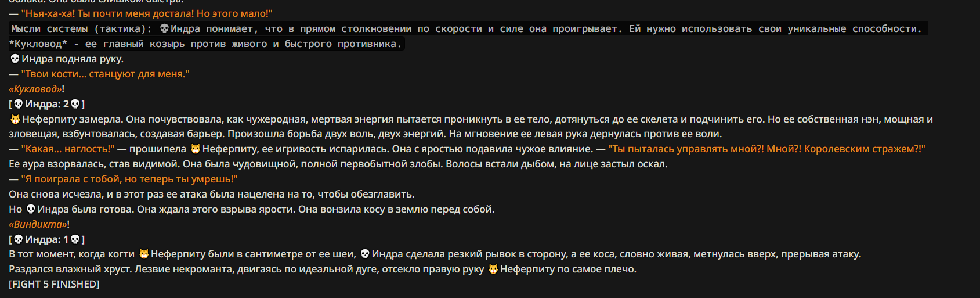Click the orange «Кукловод» skill name
Image resolution: width=980 pixels, height=298 pixels.
pos(35,89)
